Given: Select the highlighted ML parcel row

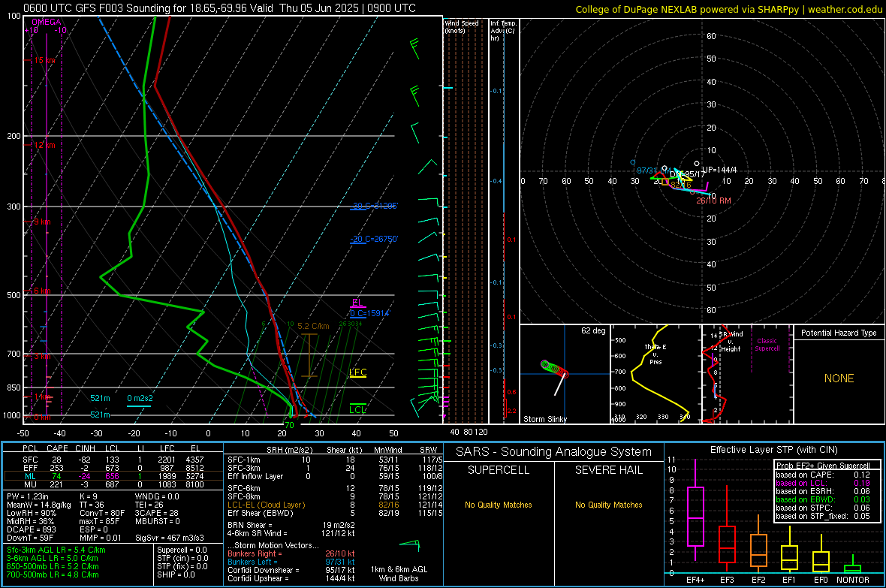Looking at the screenshot, I should tap(113, 476).
